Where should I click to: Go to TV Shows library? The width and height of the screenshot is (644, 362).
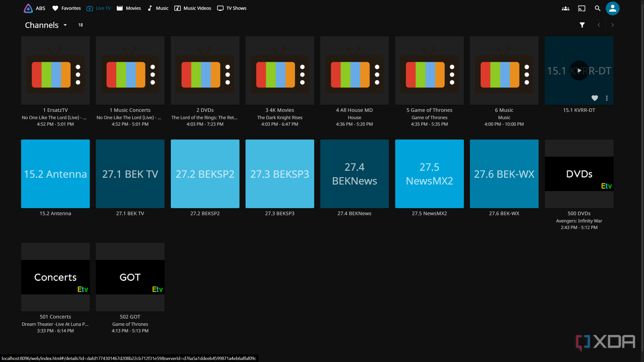click(x=232, y=8)
